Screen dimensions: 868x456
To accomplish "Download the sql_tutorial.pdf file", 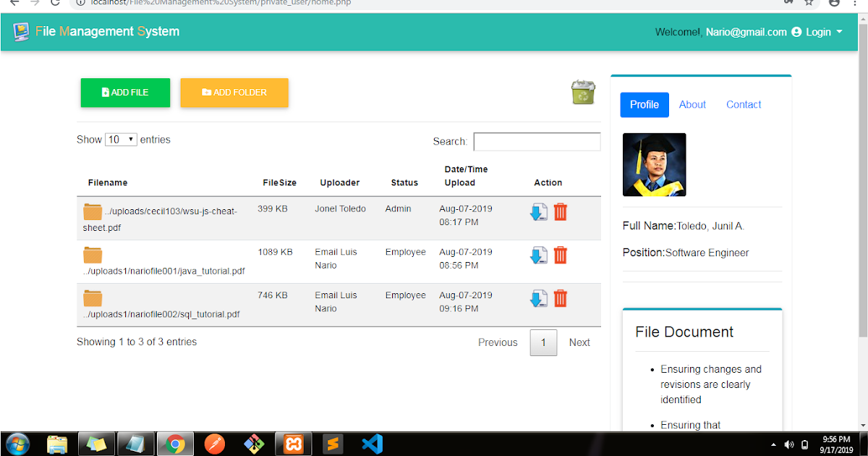I will click(x=538, y=298).
